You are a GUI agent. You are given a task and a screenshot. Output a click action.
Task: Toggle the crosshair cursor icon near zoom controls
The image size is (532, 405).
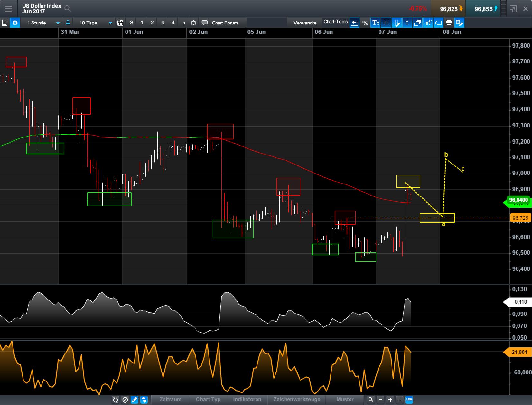coord(399,400)
